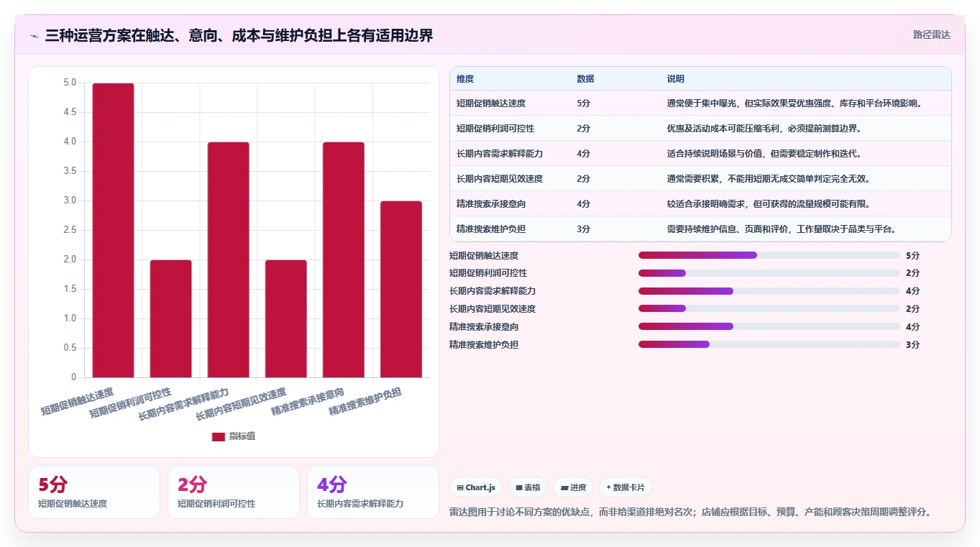
Task: Select the 数据卡片 chip
Action: pos(626,487)
